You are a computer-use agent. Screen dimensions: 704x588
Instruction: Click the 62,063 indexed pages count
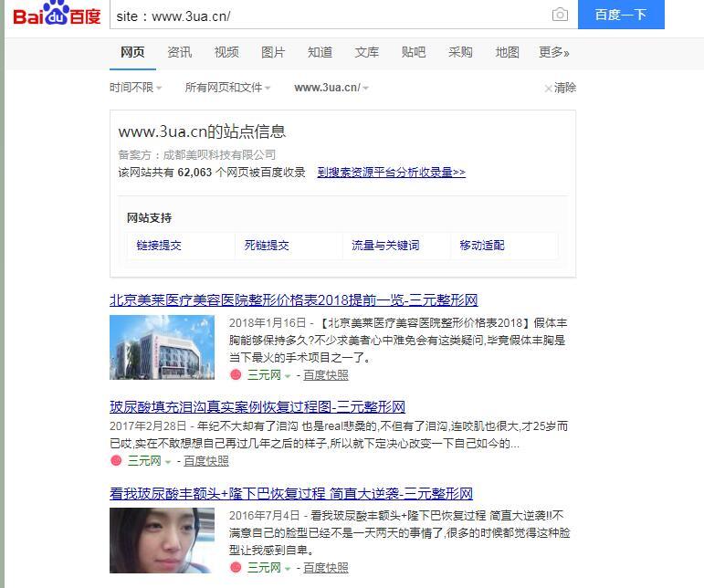194,172
